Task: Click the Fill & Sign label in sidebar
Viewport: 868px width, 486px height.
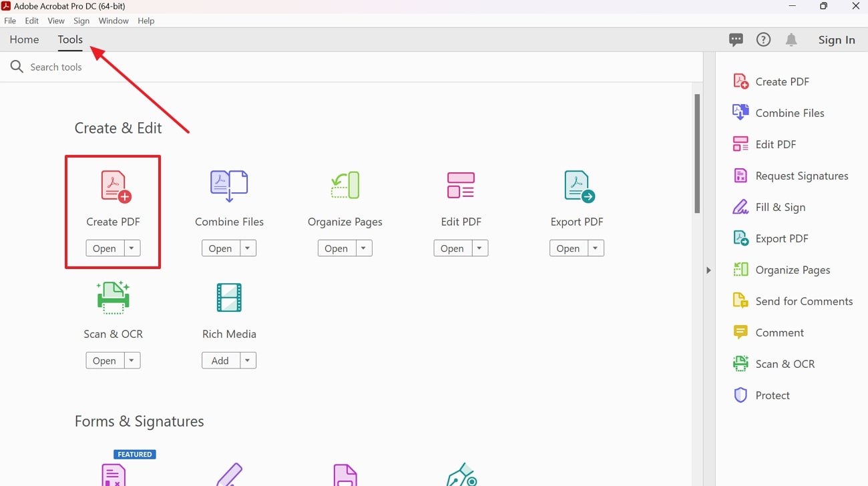Action: (x=781, y=207)
